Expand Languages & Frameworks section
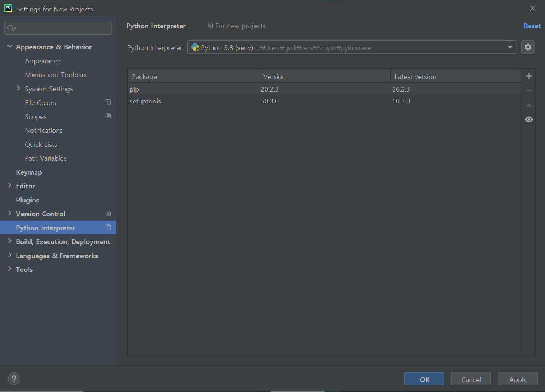The image size is (545, 392). tap(10, 255)
